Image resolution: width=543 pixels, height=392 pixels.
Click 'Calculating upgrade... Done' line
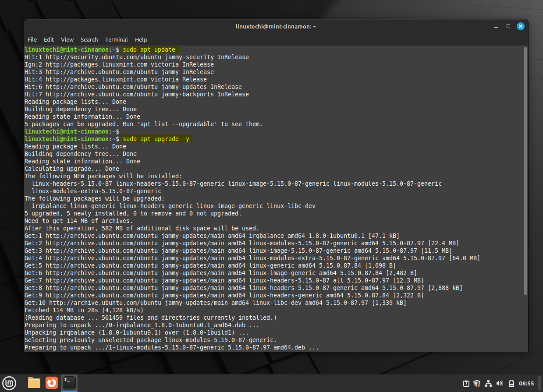[71, 169]
